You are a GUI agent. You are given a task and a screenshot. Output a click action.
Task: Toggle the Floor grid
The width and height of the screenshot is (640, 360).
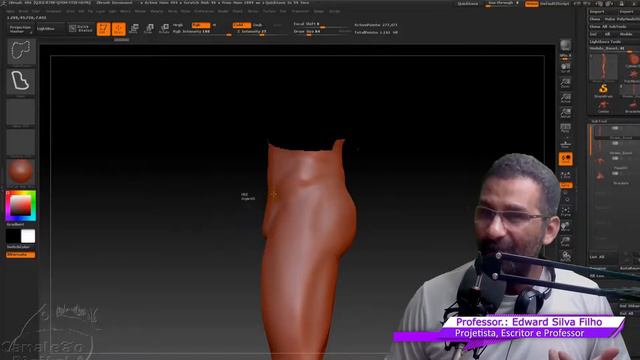[565, 144]
